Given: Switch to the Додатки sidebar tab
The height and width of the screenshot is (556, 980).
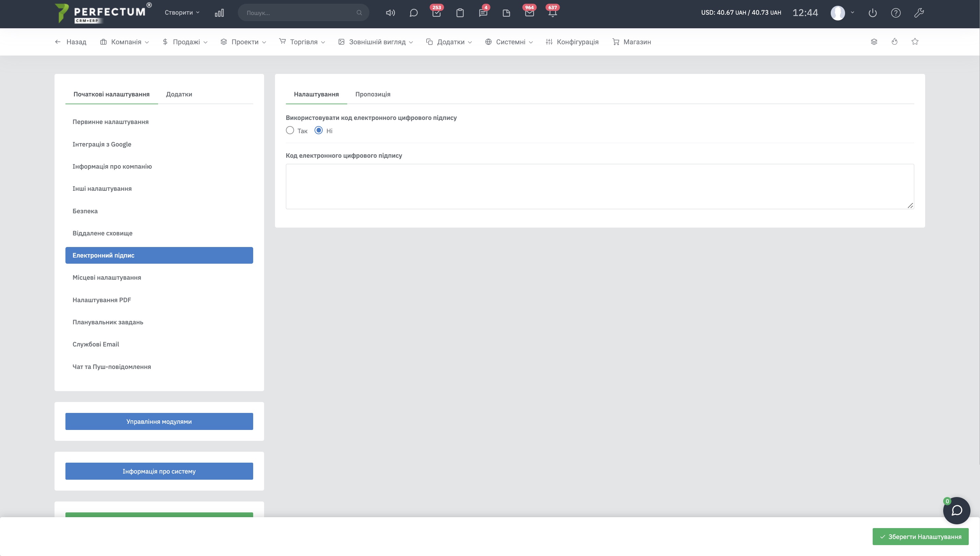Looking at the screenshot, I should point(179,94).
